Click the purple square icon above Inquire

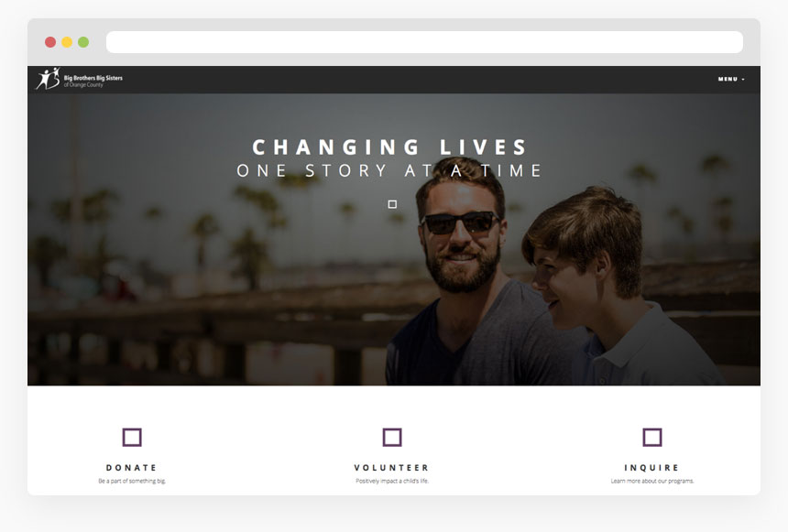pos(652,437)
